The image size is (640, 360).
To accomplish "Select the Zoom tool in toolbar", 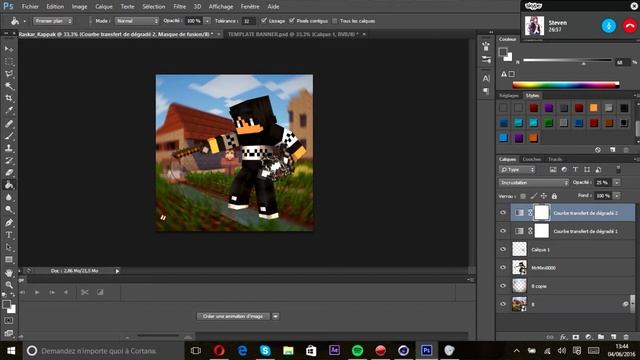I will pos(9,284).
